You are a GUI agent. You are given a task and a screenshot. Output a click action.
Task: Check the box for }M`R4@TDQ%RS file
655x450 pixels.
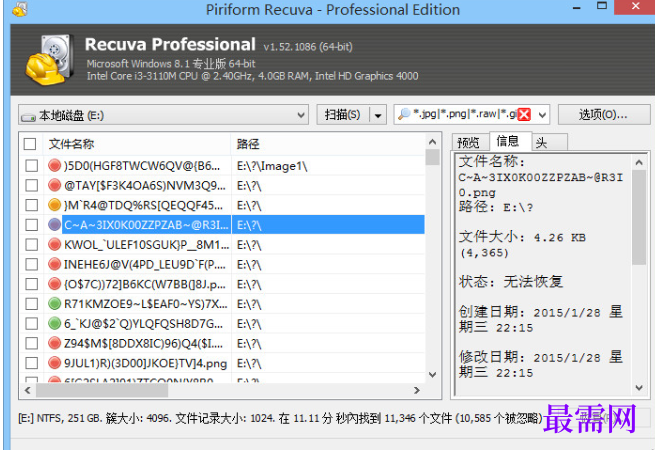click(32, 205)
